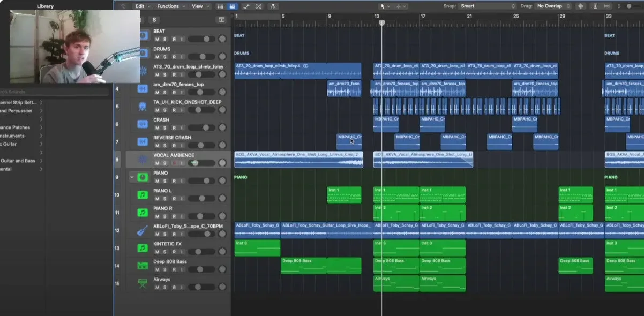Record-enable the CRASH track

pyautogui.click(x=174, y=127)
